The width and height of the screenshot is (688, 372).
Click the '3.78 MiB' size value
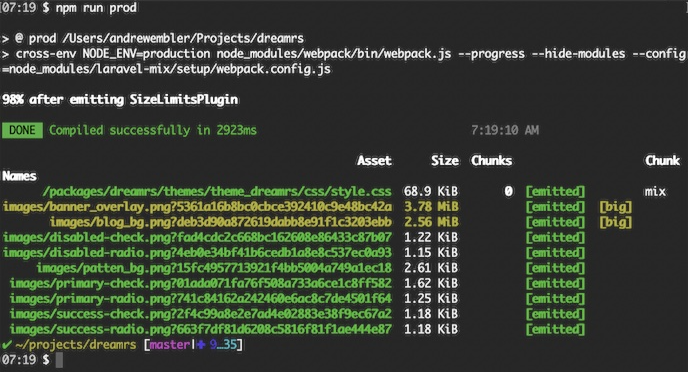[431, 207]
